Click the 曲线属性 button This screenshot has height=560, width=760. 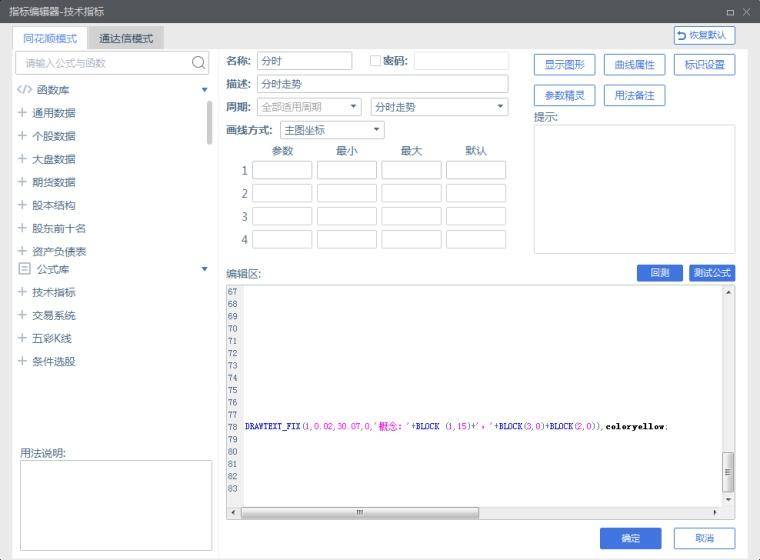(634, 64)
